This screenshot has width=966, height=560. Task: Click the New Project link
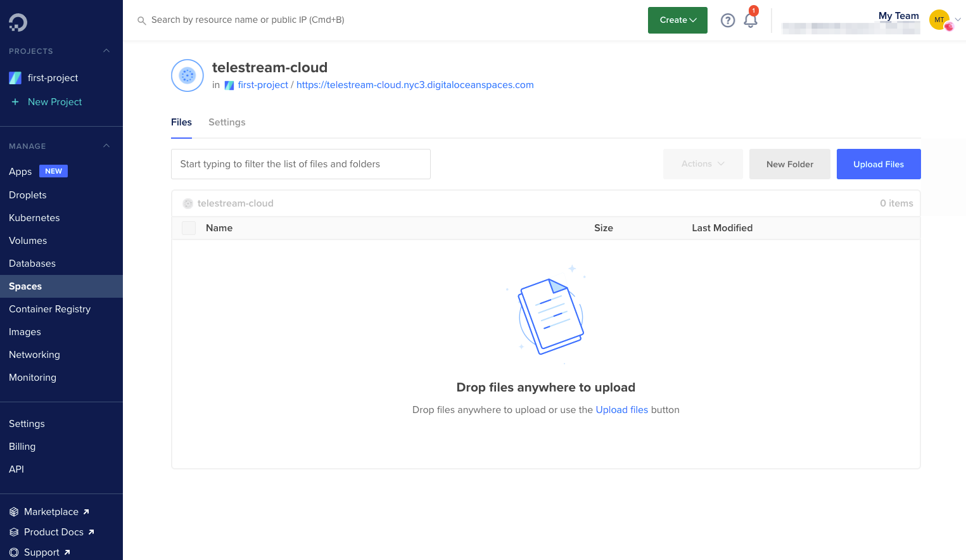tap(54, 102)
